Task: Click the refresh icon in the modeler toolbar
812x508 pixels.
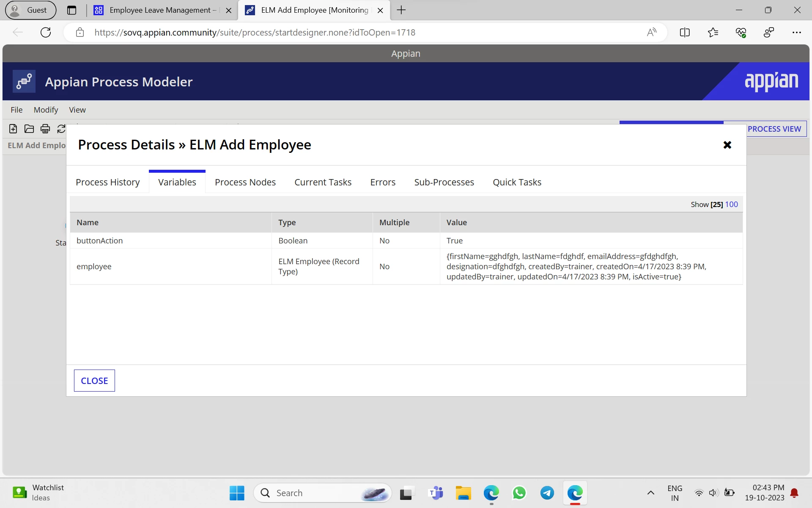Action: 61,129
